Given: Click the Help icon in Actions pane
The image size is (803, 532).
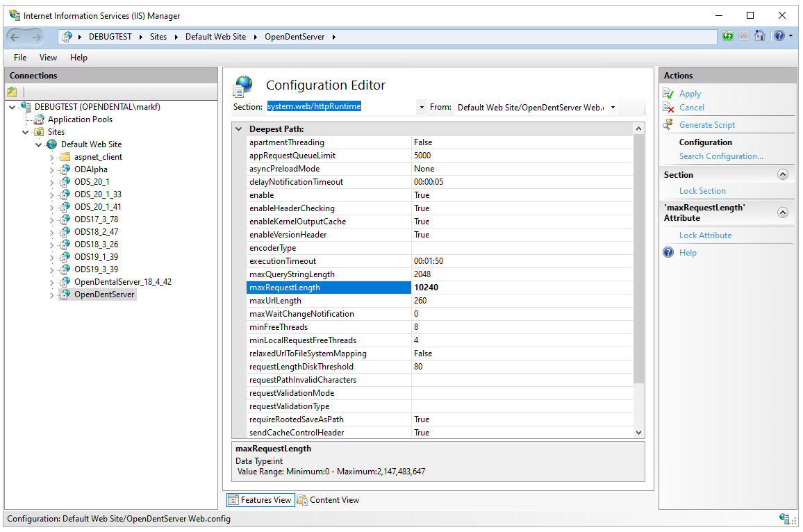Looking at the screenshot, I should pyautogui.click(x=668, y=252).
